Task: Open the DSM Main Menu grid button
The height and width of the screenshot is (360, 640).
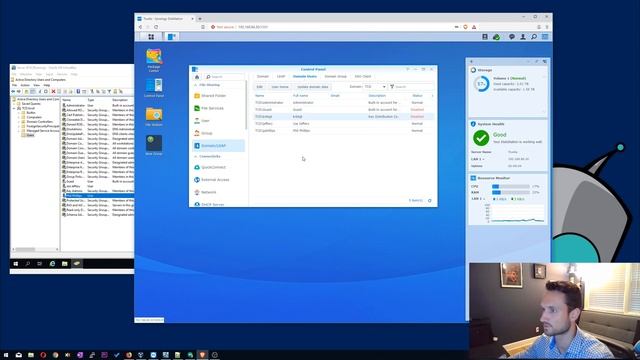Action: click(x=151, y=37)
